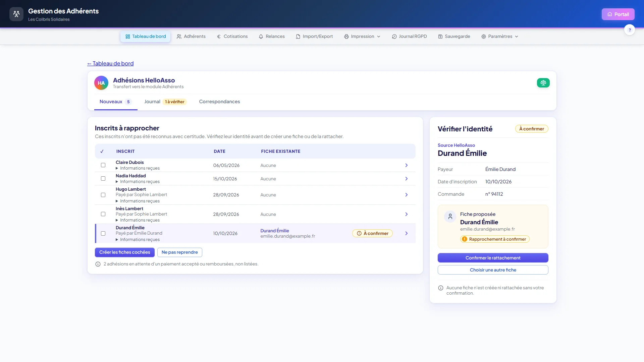
Task: Click the app logo icon beside Gestion des Adhérents
Action: pos(16,14)
